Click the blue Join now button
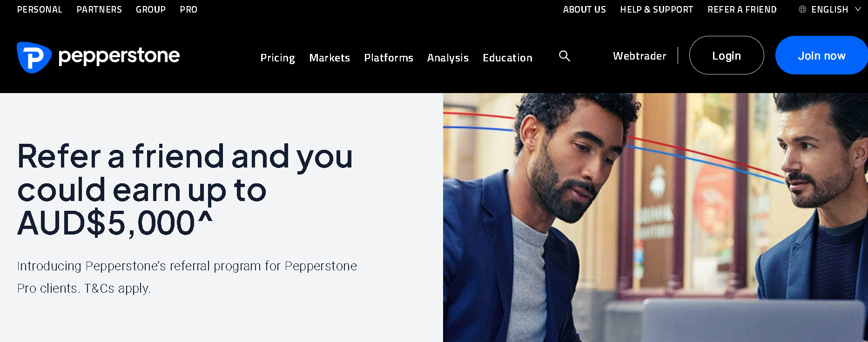 tap(821, 55)
